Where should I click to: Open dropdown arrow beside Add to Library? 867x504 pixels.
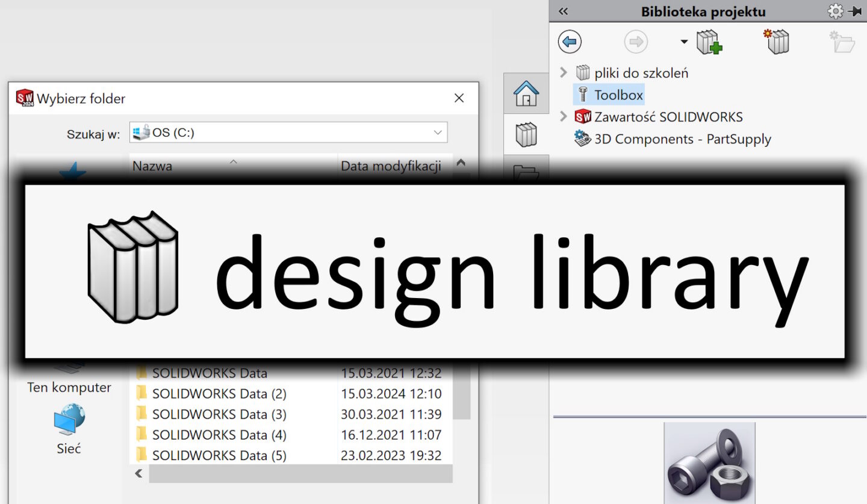click(x=684, y=42)
